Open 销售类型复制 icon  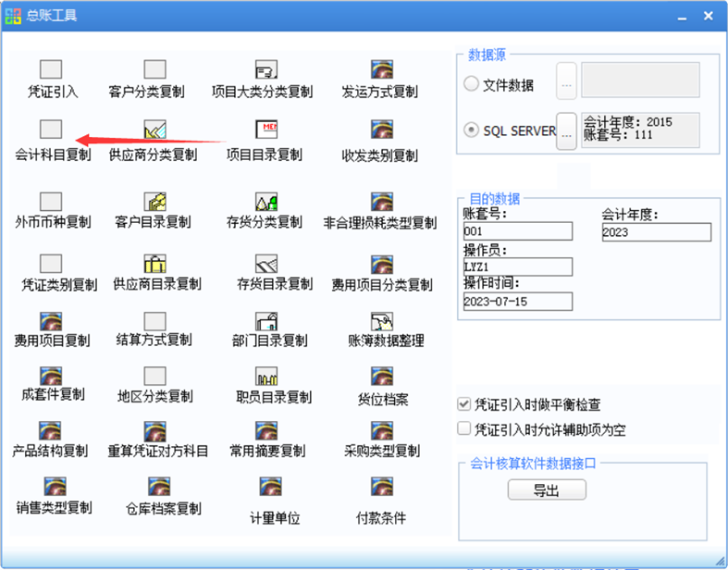coord(55,487)
